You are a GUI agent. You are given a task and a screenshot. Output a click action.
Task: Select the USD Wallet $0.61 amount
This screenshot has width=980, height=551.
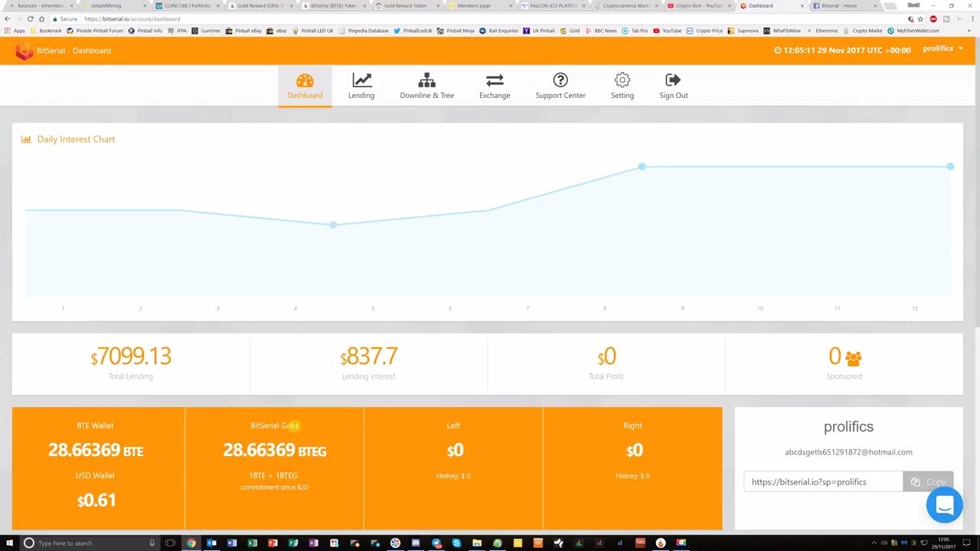coord(96,500)
